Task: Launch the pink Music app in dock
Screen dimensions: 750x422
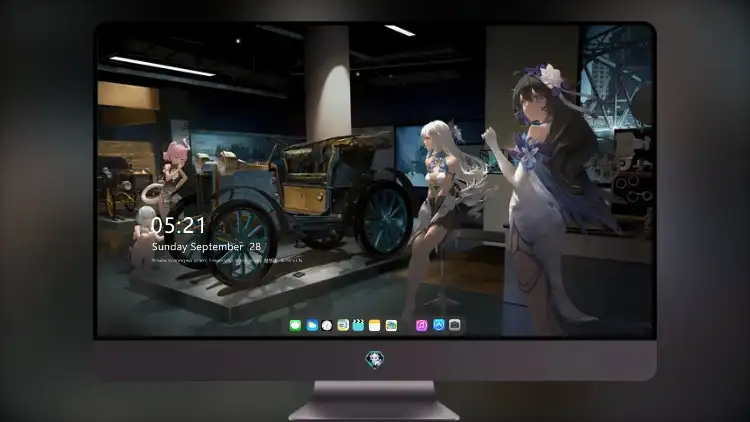Action: (421, 325)
